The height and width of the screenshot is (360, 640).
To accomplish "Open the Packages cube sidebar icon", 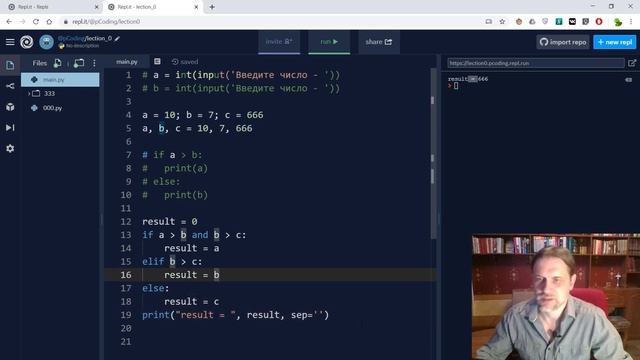I will pyautogui.click(x=10, y=107).
